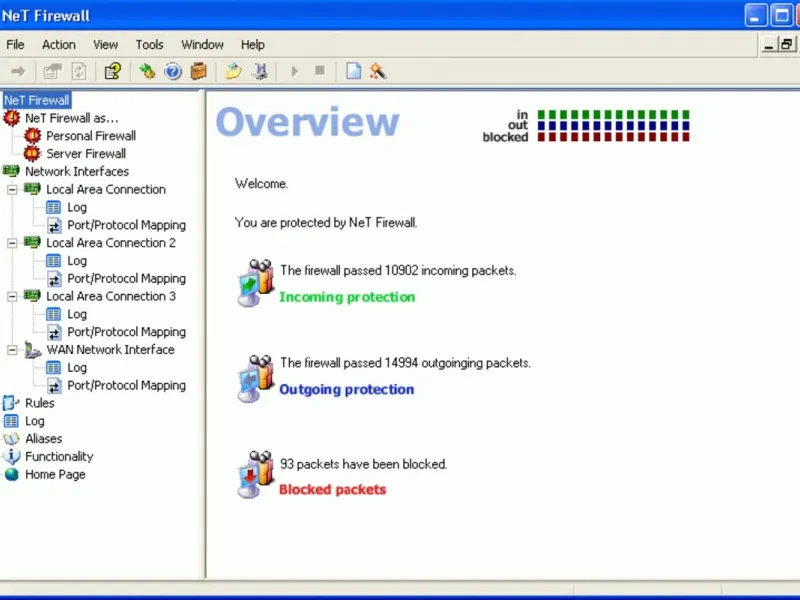
Task: Collapse the WAN Network Interface node
Action: pos(12,350)
